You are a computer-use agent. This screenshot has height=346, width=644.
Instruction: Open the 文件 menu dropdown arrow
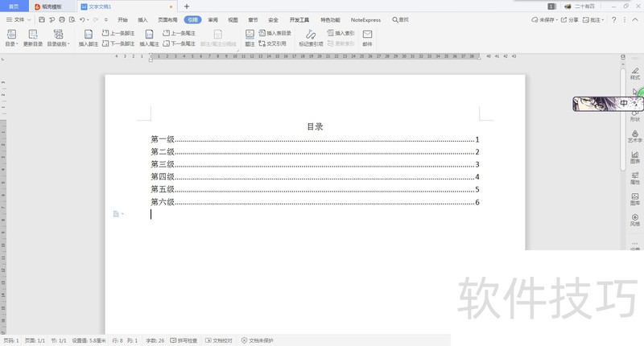click(x=29, y=19)
